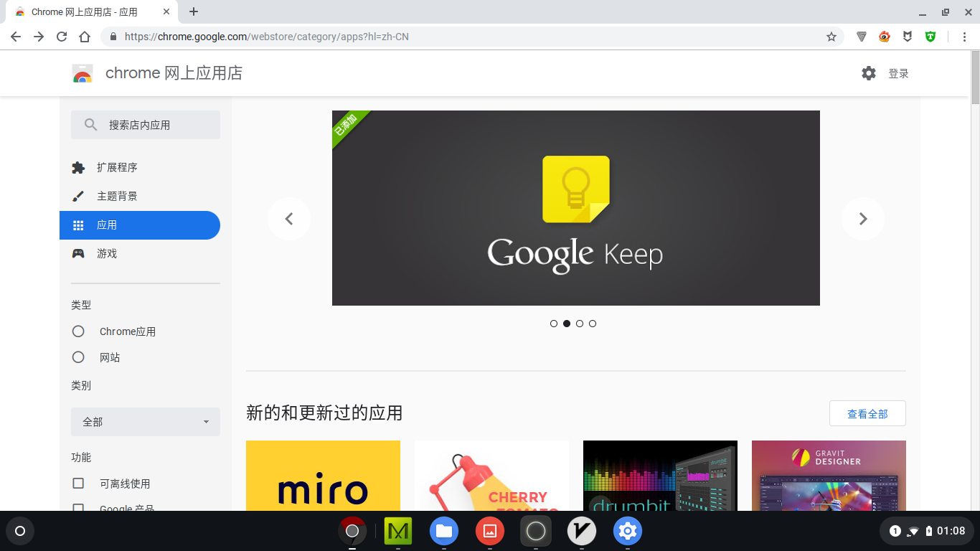Select third carousel dot
The height and width of the screenshot is (551, 980).
coord(580,324)
